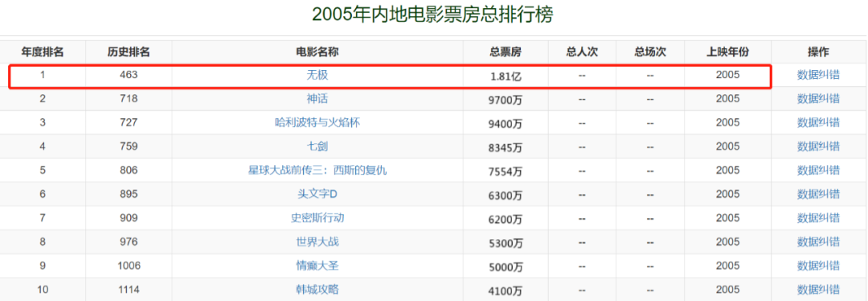
Task: Select the box office value 1.81亿
Action: (506, 76)
